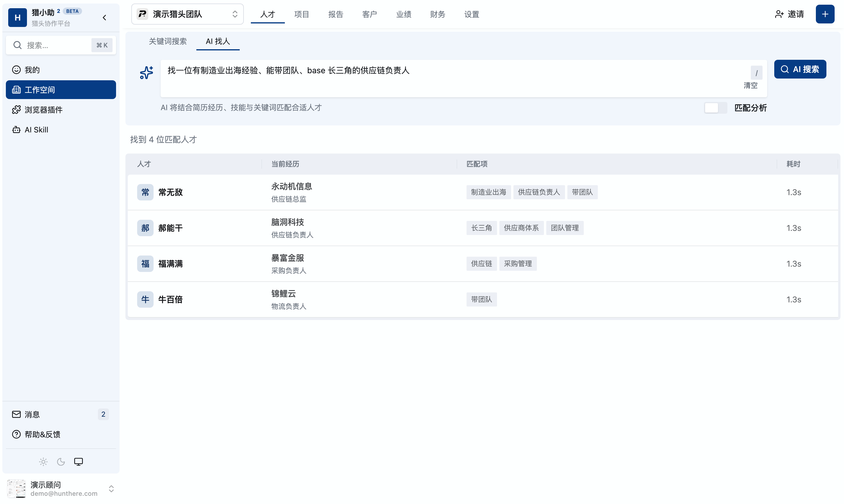Click the 供应商体系 match tag
Viewport: 844px width, 504px height.
pyautogui.click(x=521, y=228)
